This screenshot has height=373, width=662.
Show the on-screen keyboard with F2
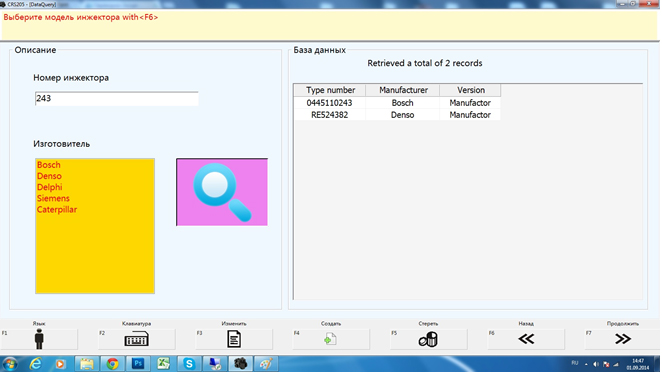(x=137, y=339)
